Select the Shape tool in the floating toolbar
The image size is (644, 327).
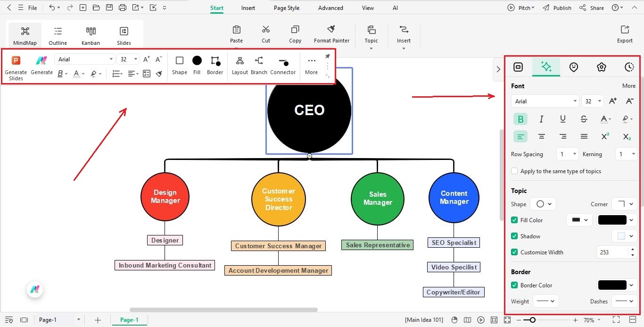pos(179,65)
